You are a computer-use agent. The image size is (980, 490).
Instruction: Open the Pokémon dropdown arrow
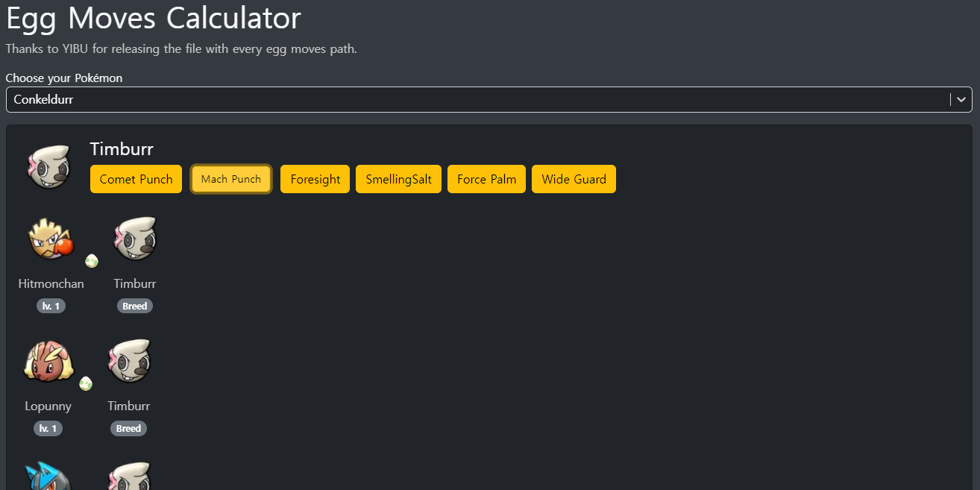(961, 99)
